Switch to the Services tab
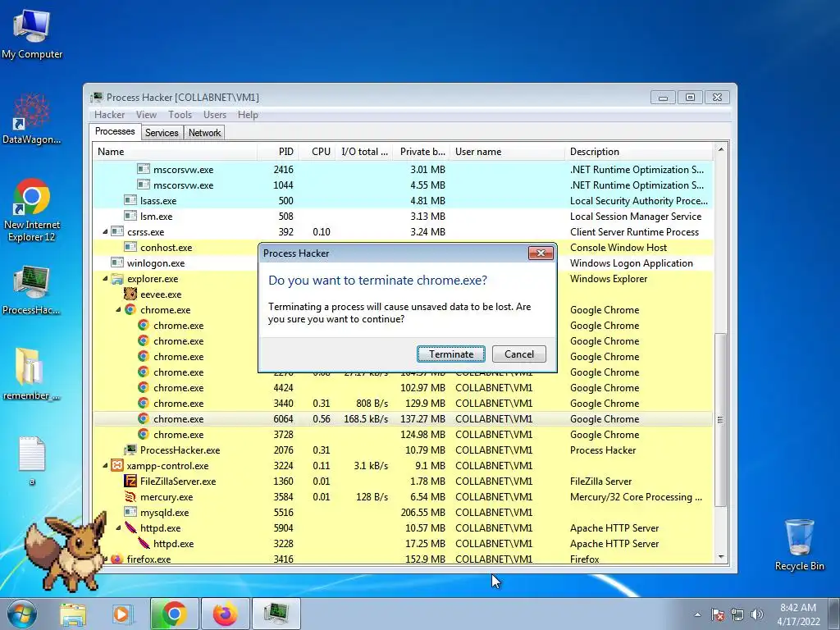The width and height of the screenshot is (840, 630). [x=162, y=133]
